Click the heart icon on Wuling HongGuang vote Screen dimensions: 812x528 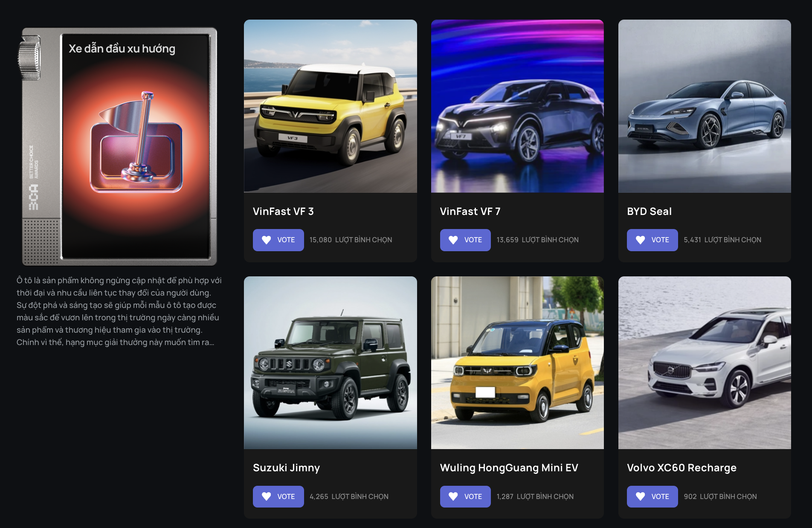pos(453,496)
